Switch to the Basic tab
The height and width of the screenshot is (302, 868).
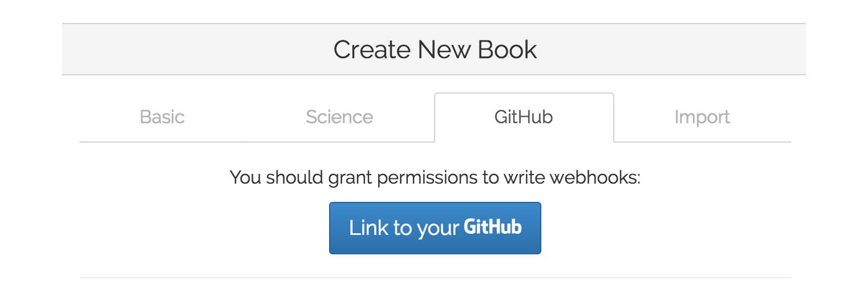coord(162,117)
